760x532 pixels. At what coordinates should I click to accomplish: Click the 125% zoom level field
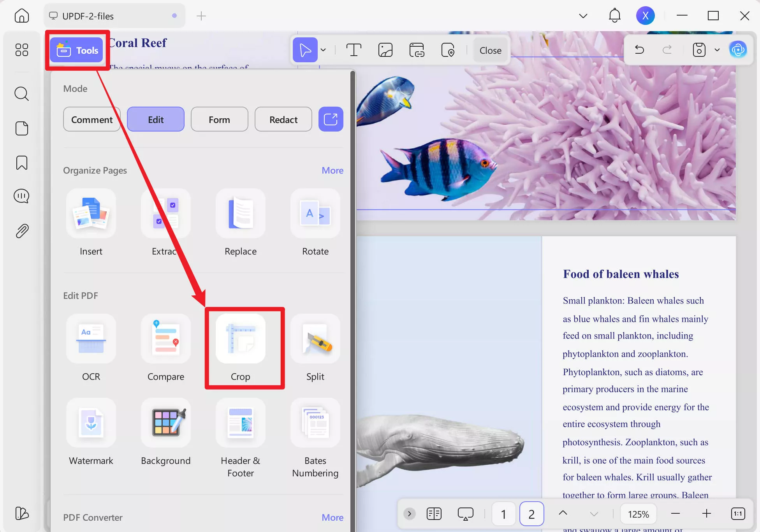pyautogui.click(x=638, y=514)
